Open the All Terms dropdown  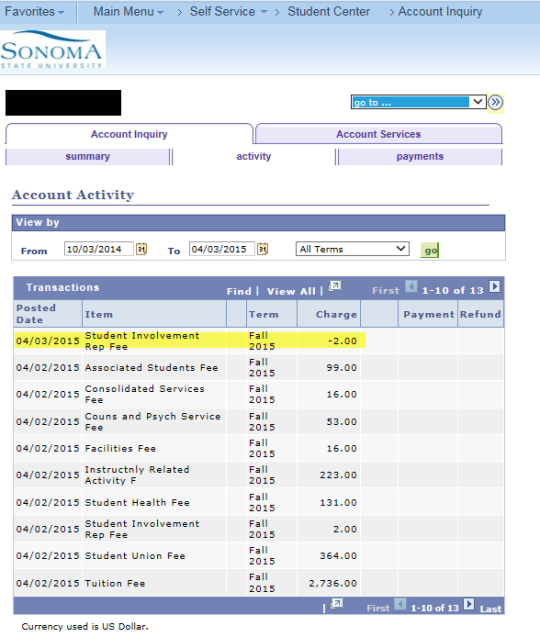[352, 249]
